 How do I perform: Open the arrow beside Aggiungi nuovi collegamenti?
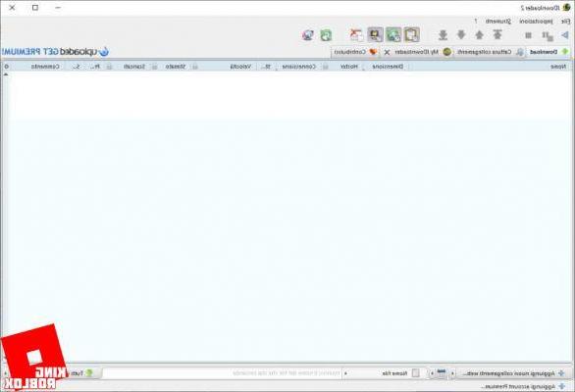[x=453, y=373]
